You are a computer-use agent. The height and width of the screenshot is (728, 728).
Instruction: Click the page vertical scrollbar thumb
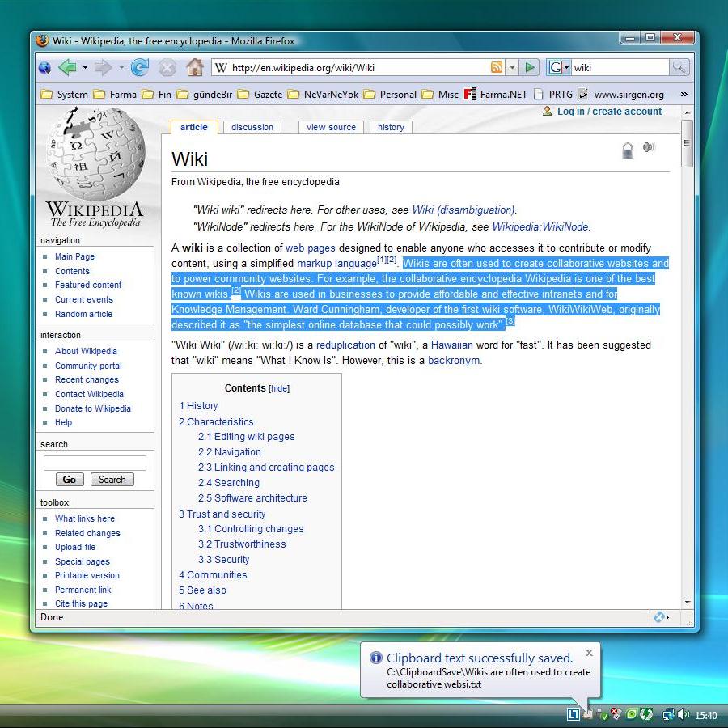pyautogui.click(x=687, y=143)
